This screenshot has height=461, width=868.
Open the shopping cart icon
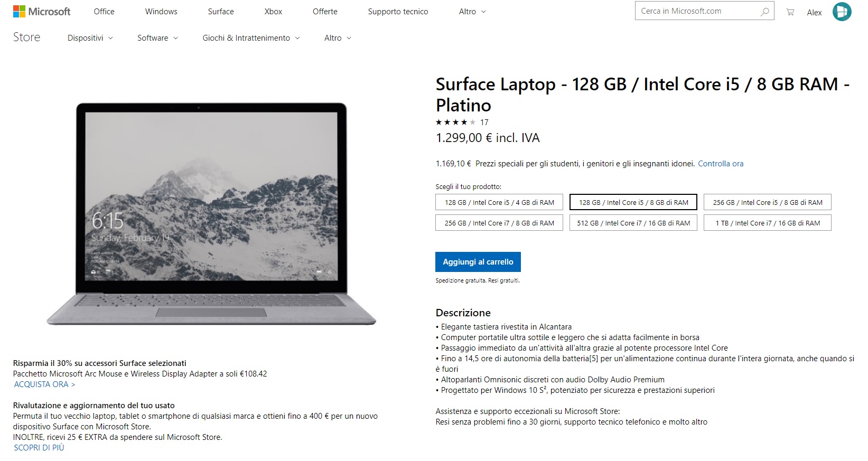point(790,12)
